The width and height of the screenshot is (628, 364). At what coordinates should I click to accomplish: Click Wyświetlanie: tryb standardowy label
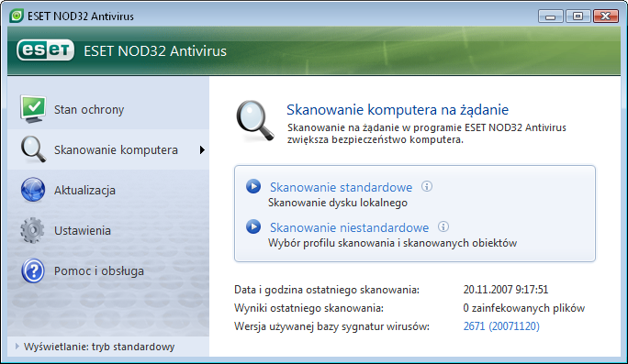click(x=99, y=347)
